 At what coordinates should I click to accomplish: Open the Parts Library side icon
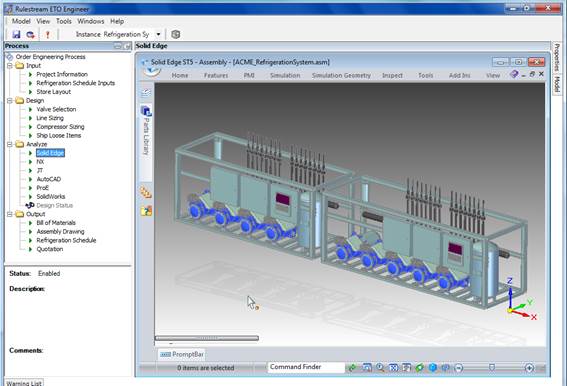tap(146, 111)
